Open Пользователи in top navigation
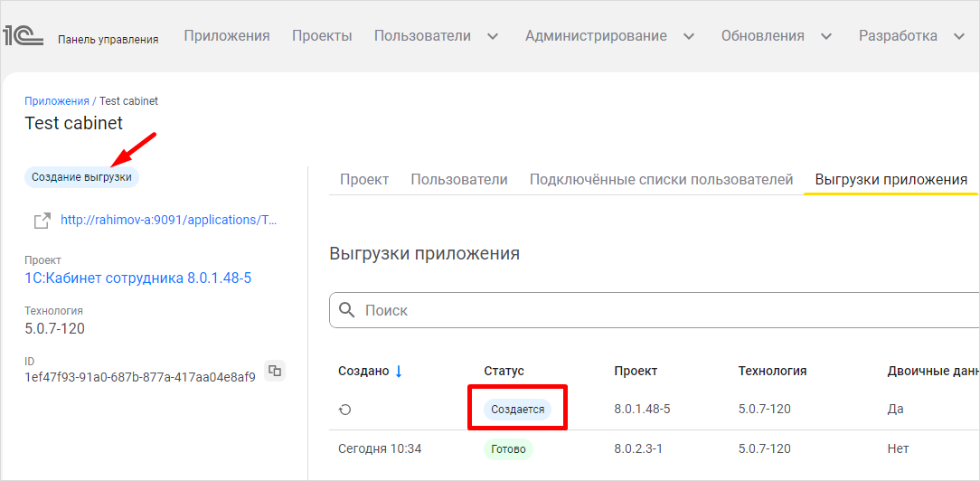This screenshot has height=481, width=980. tap(422, 36)
